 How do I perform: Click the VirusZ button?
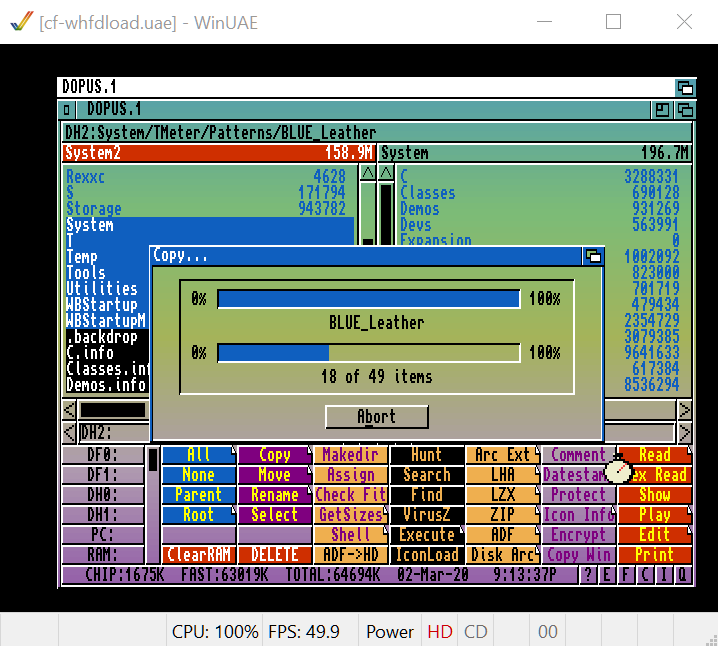(x=427, y=515)
